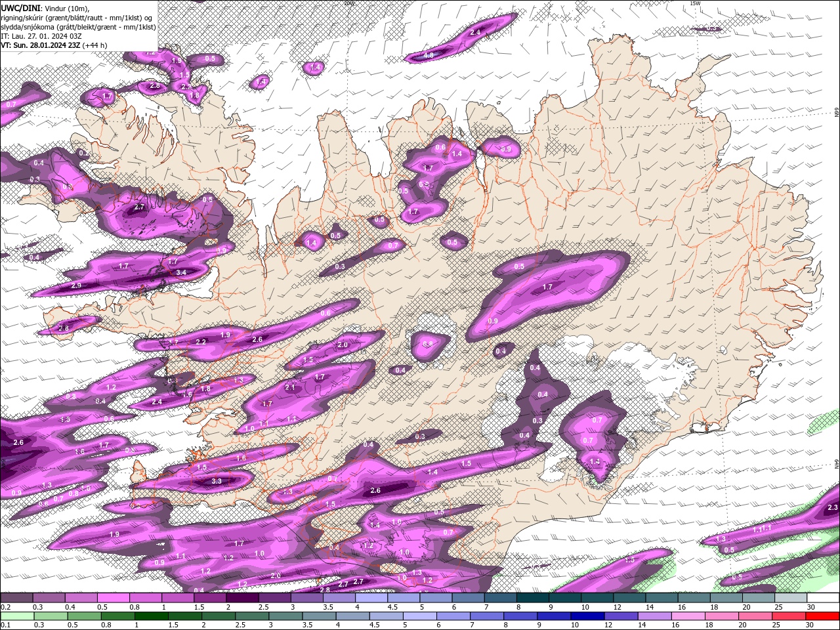Click the '0.2' label starting the purple legend

coord(5,607)
